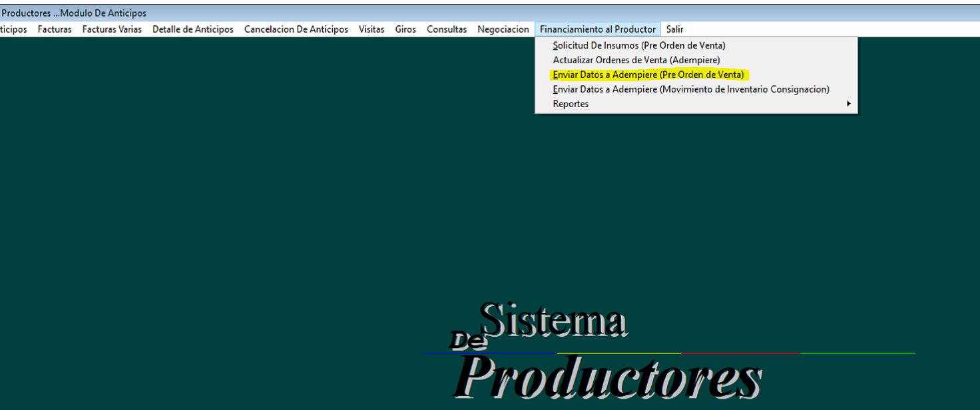Open the Negociacion menu
Screen dimensions: 980x410
[x=503, y=29]
